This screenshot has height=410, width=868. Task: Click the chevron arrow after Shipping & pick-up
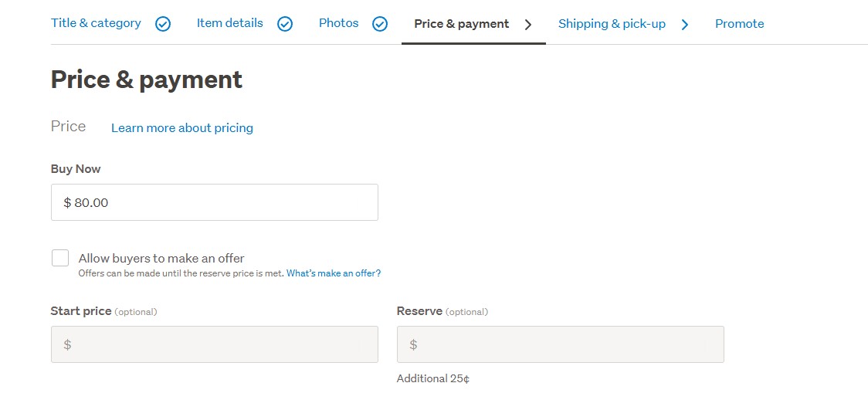pos(685,24)
